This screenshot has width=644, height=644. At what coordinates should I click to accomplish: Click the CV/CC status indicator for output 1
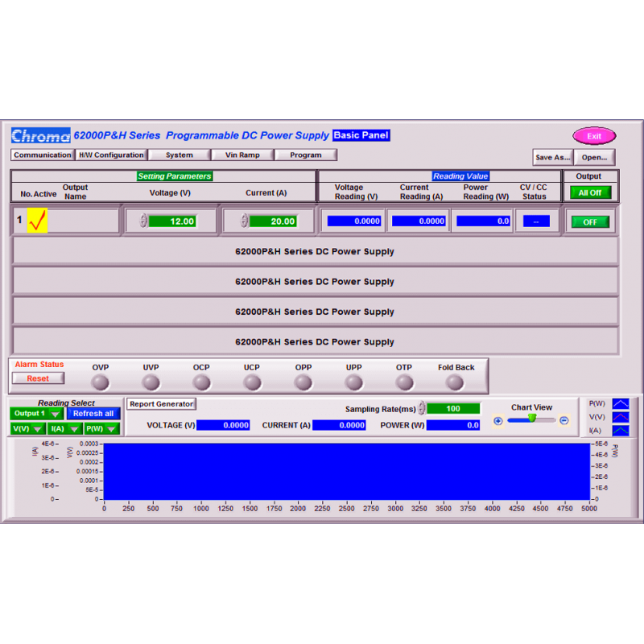click(x=536, y=221)
